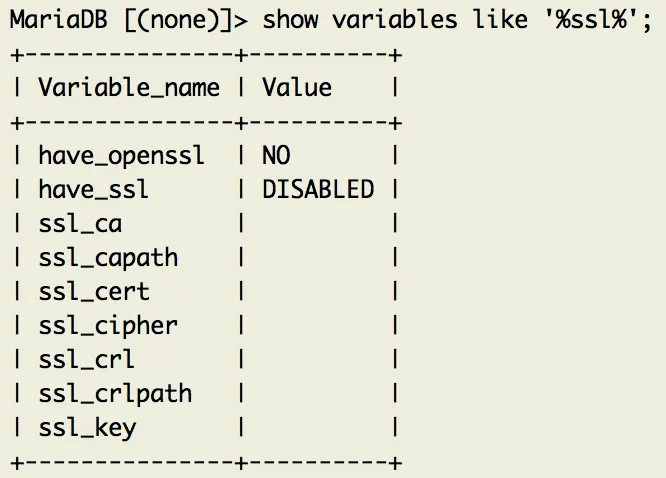The height and width of the screenshot is (478, 666).
Task: Select the ssl_key variable name
Action: pos(87,428)
